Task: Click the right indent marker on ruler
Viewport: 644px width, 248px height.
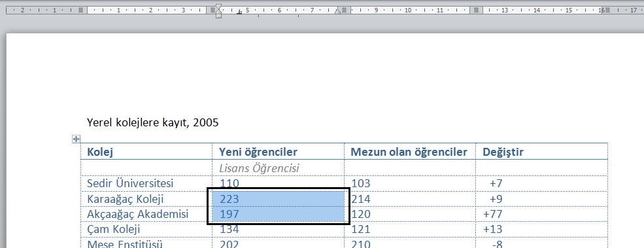Action: pyautogui.click(x=337, y=12)
